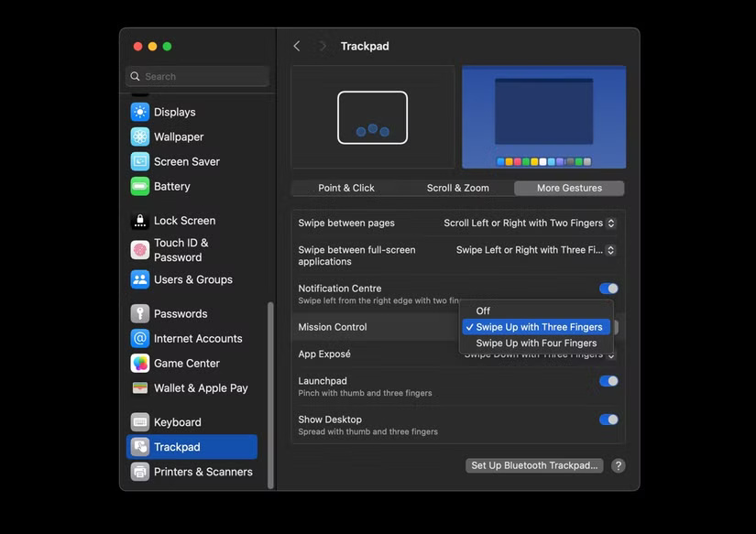Select Game Center in the sidebar

(x=184, y=364)
